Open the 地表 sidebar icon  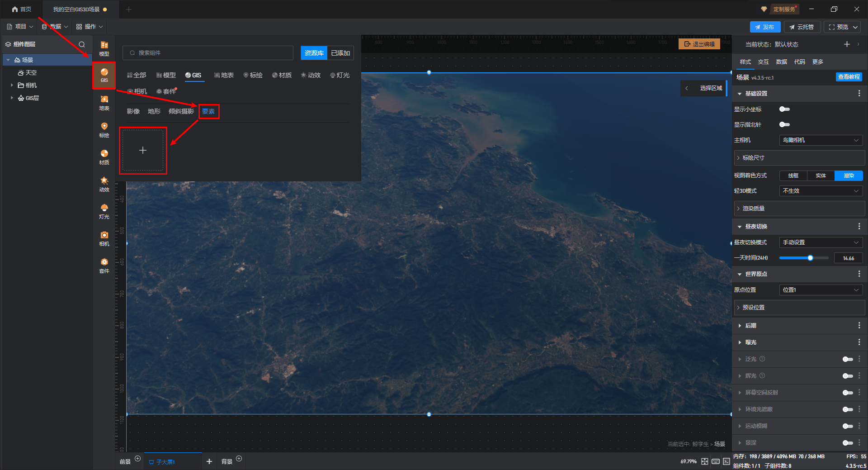(x=104, y=103)
